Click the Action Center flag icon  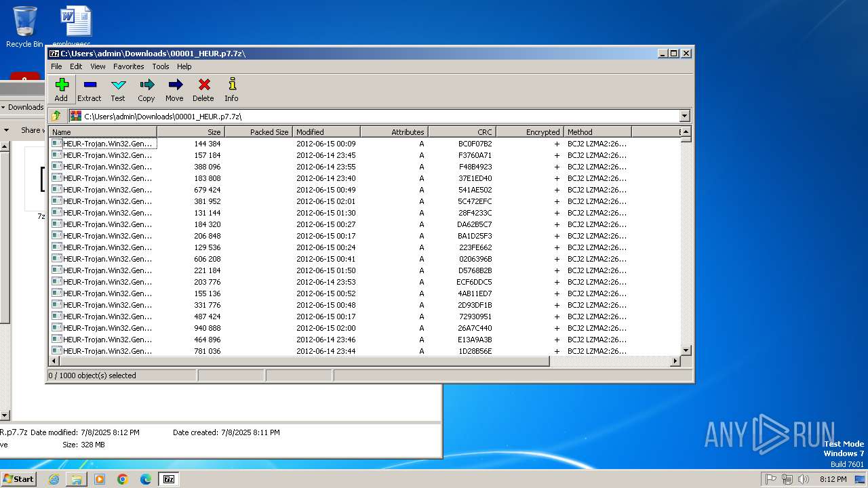[770, 479]
